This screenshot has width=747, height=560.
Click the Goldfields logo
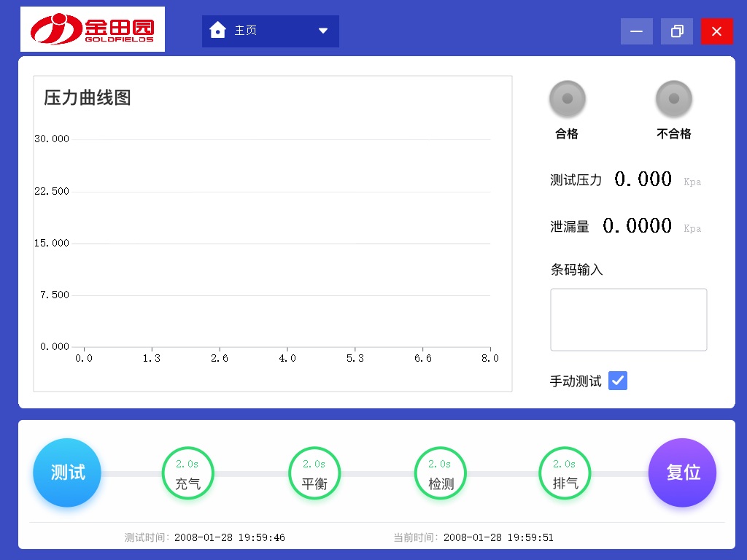tap(93, 29)
